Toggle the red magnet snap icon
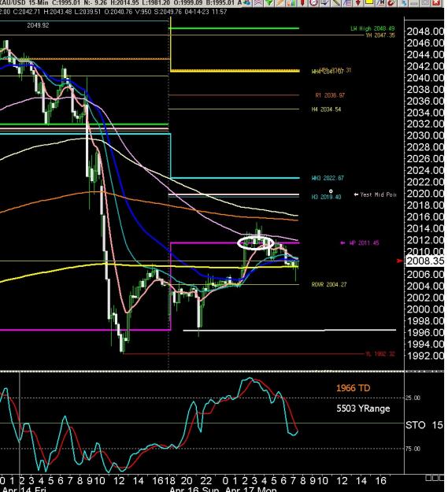 (x=391, y=3)
